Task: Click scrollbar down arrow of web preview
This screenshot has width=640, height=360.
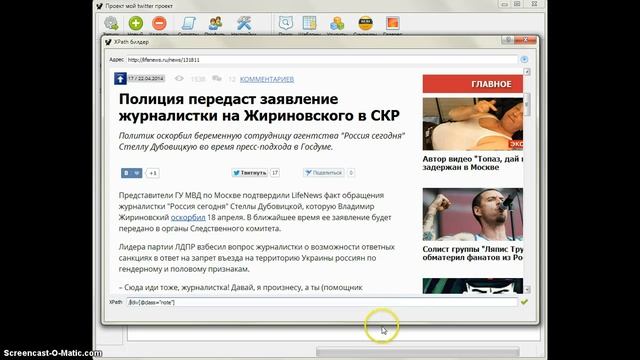Action: 527,289
